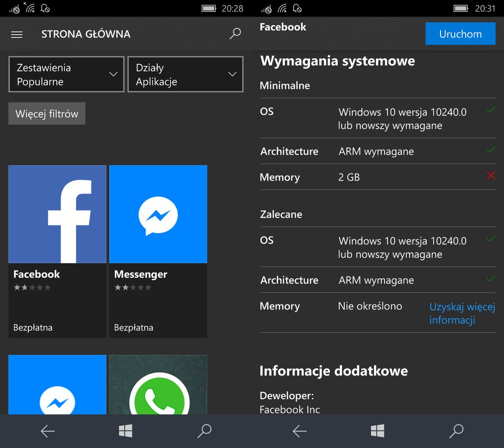This screenshot has width=504, height=448.
Task: Tap the back arrow in right navigation bar
Action: pyautogui.click(x=300, y=431)
